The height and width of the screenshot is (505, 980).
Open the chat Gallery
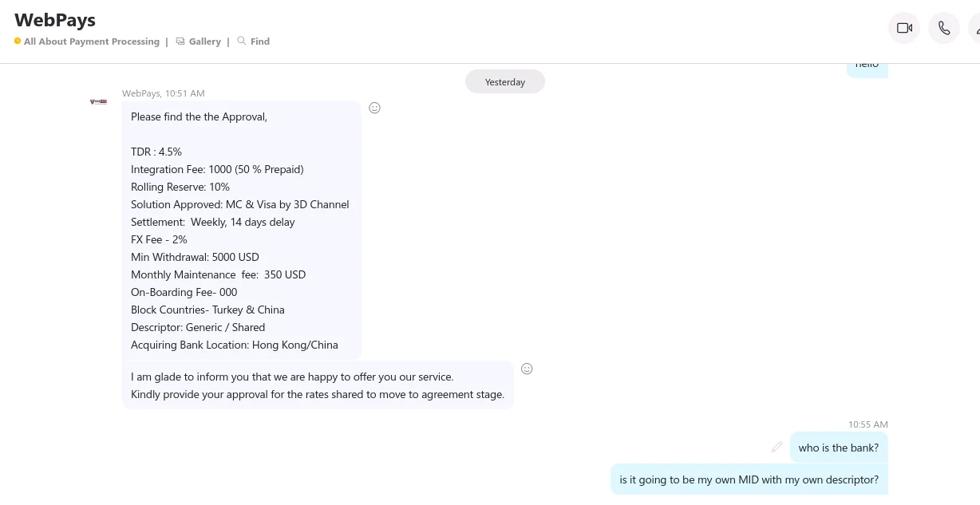tap(199, 41)
